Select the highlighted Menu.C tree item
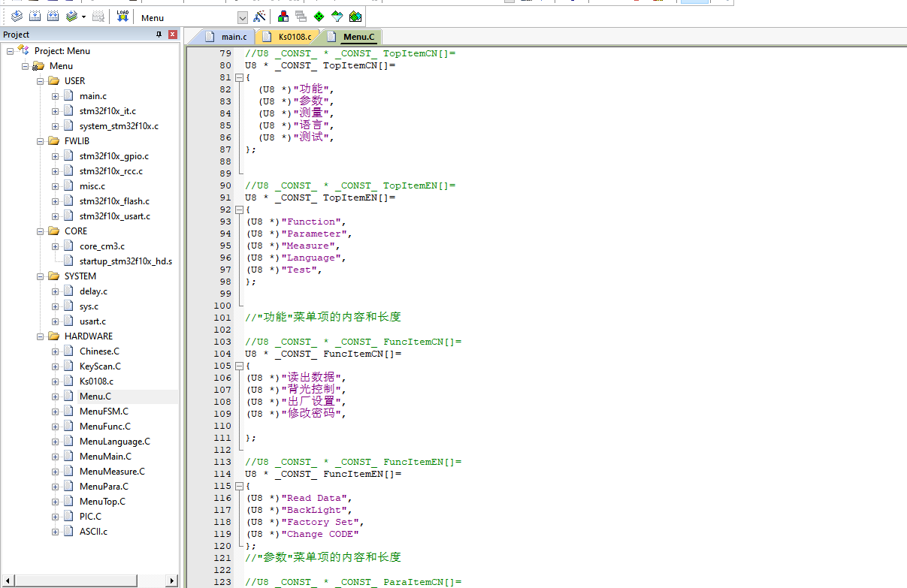The width and height of the screenshot is (907, 588). point(95,397)
